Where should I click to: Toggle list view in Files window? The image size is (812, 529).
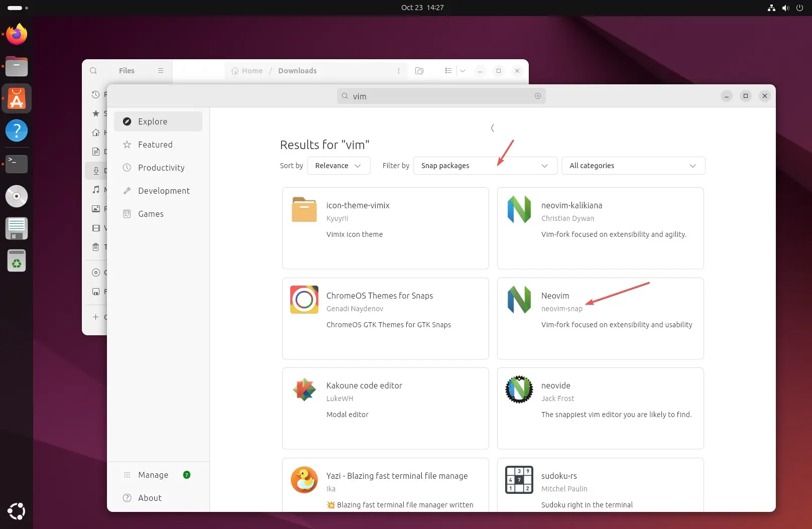448,71
